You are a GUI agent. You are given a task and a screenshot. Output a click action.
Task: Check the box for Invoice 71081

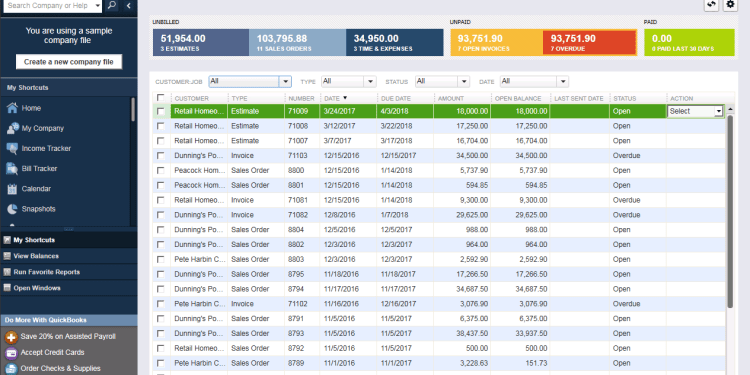pos(161,200)
